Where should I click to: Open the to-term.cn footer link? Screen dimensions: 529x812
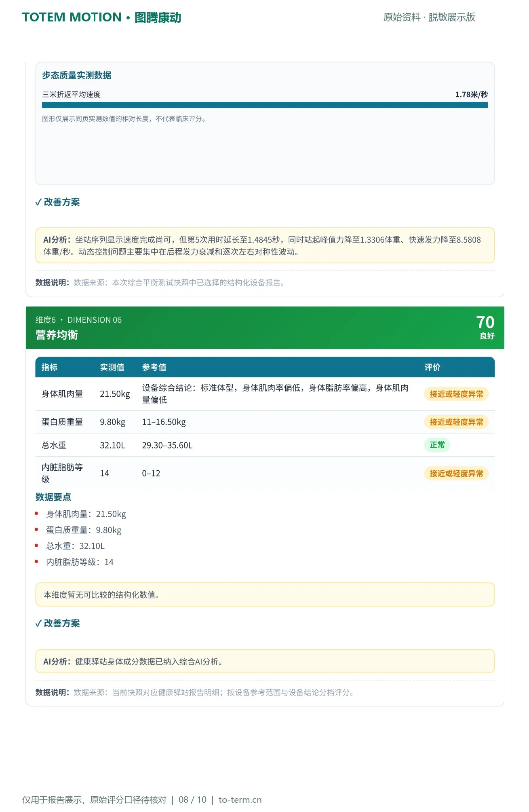click(x=240, y=799)
